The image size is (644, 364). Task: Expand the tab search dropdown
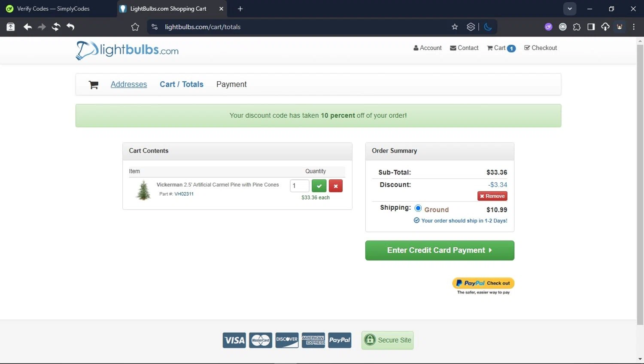coord(570,9)
